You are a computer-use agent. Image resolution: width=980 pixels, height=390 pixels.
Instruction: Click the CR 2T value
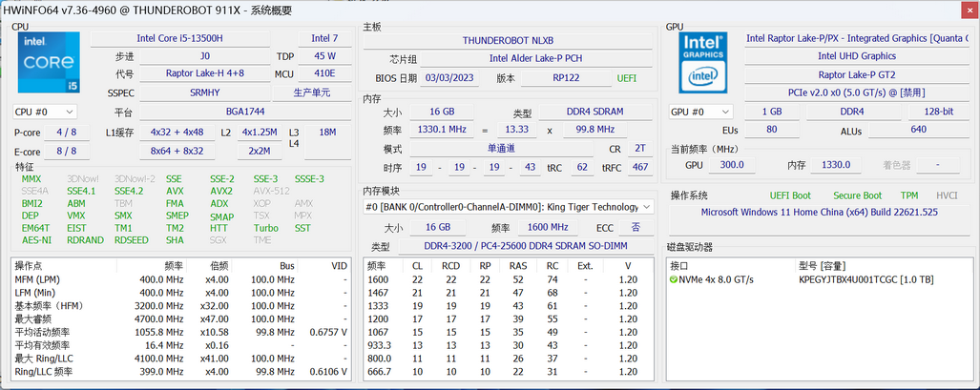(639, 150)
